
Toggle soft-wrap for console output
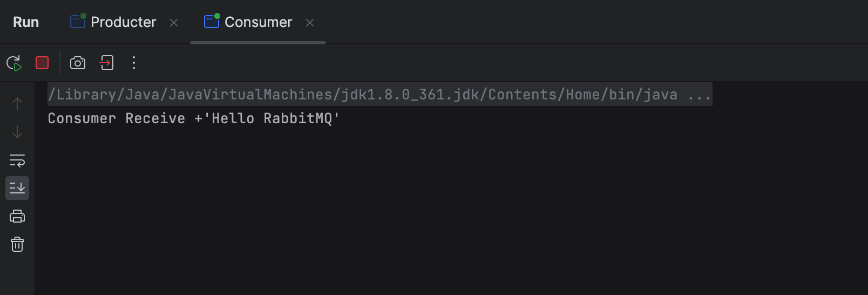tap(17, 160)
